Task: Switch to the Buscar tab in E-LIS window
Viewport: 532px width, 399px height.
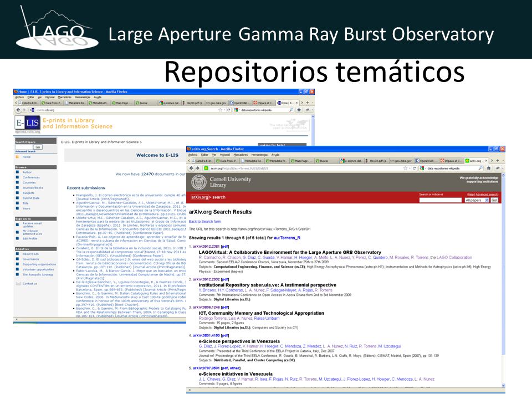Action: (x=146, y=103)
